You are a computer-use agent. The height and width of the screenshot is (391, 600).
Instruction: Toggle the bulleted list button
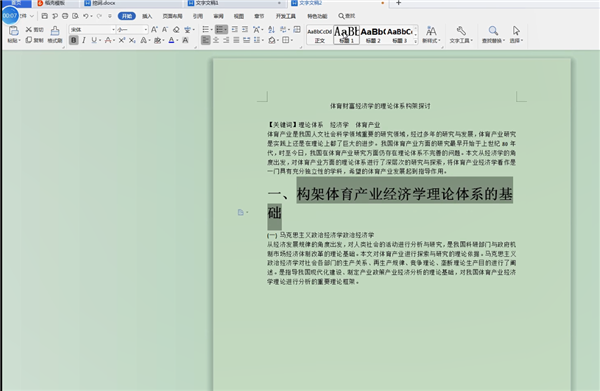205,29
